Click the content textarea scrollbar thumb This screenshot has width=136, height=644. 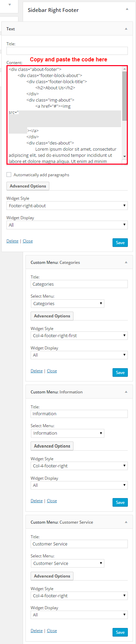pos(124,96)
